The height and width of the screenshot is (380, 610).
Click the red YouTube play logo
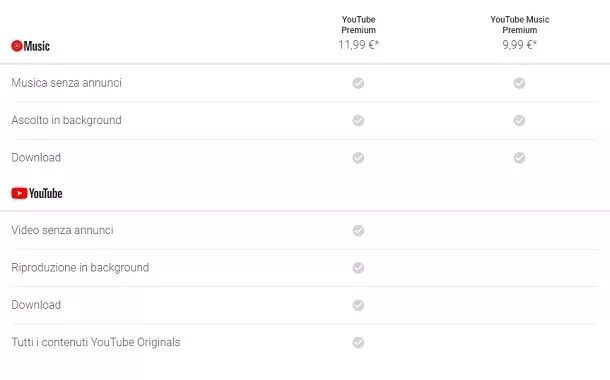tap(19, 193)
